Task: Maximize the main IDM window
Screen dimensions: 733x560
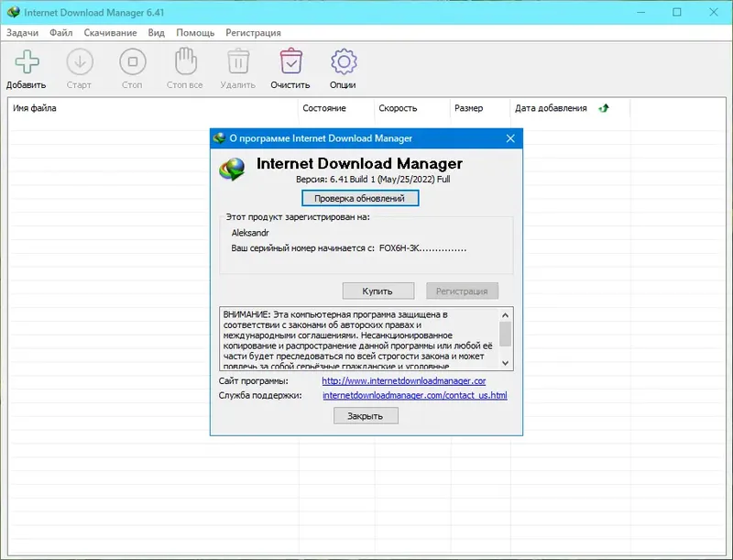Action: coord(677,12)
